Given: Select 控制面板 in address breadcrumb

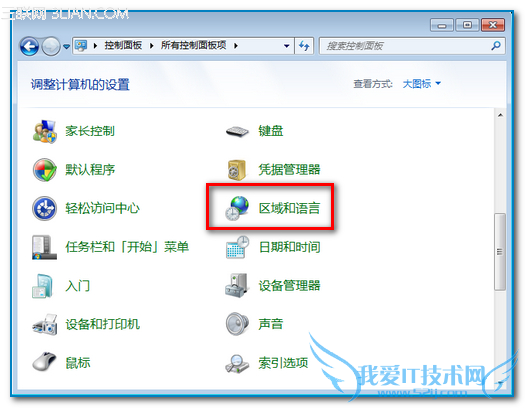Looking at the screenshot, I should (x=123, y=45).
